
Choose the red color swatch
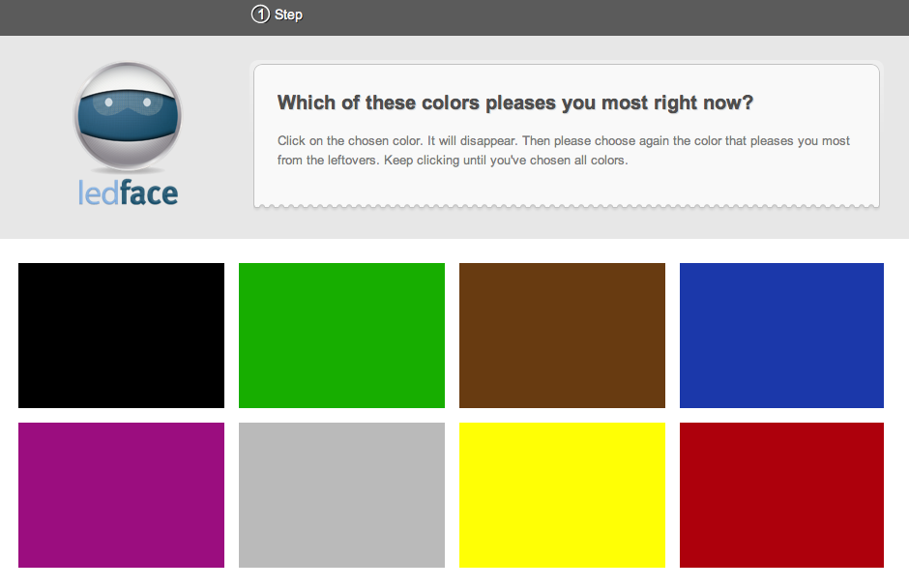pyautogui.click(x=781, y=494)
